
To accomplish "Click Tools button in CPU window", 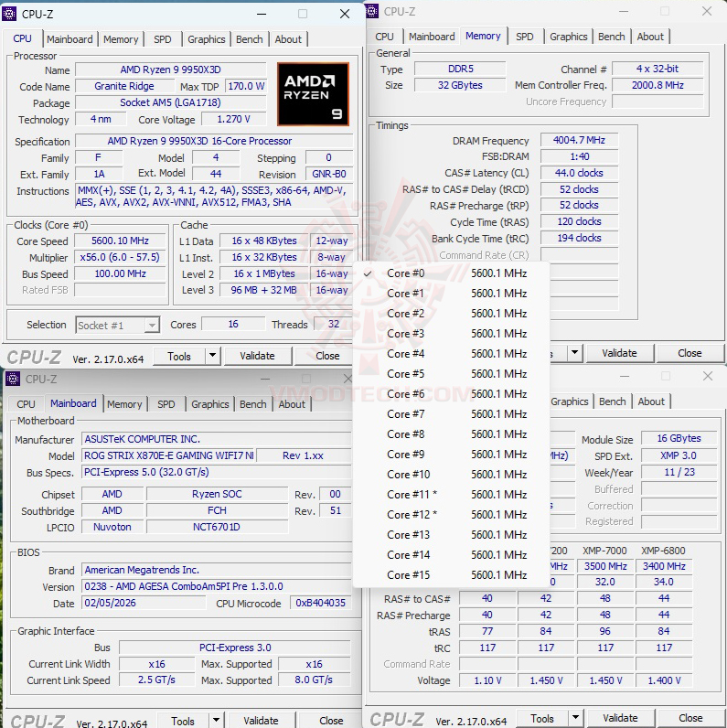I will tap(179, 356).
